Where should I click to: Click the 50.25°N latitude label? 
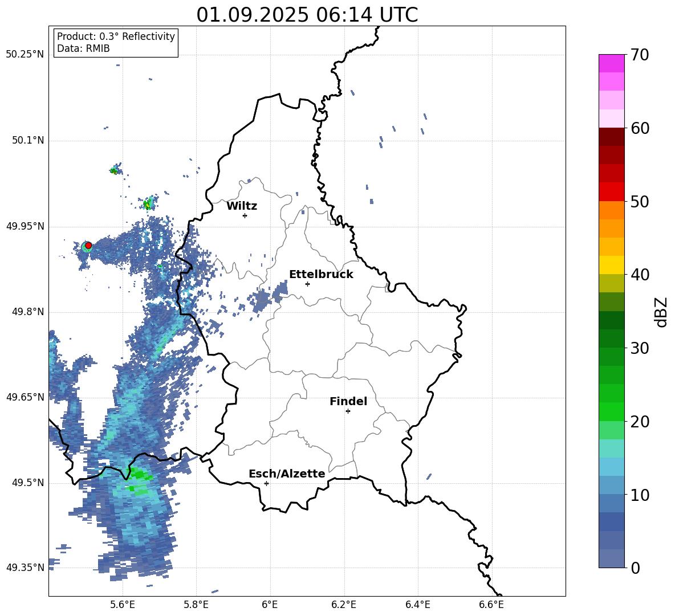[x=25, y=55]
